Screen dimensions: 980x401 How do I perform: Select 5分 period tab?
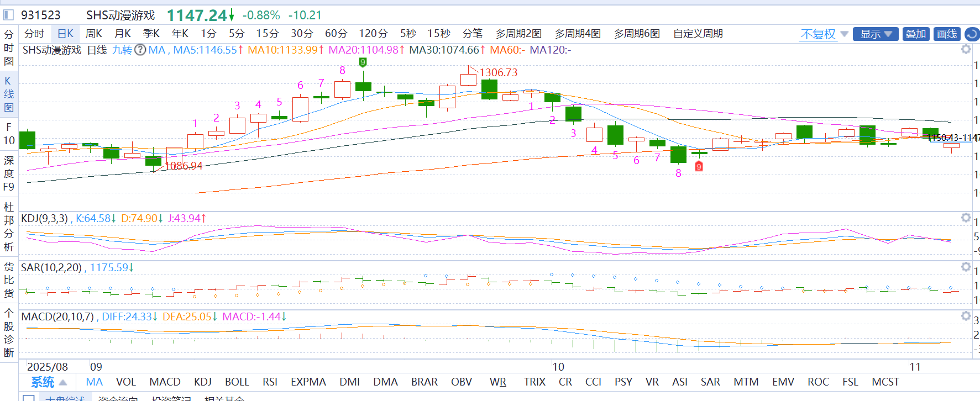pyautogui.click(x=237, y=34)
